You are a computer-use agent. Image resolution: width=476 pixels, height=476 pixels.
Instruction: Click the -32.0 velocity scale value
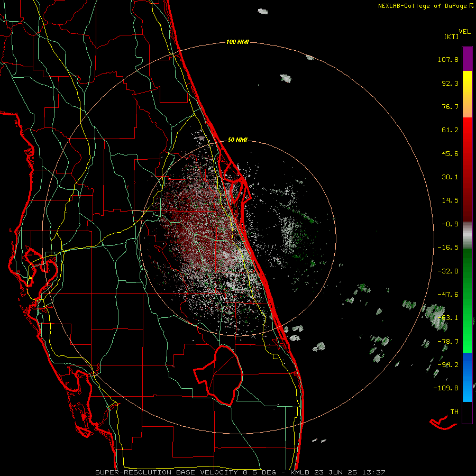[x=448, y=271]
